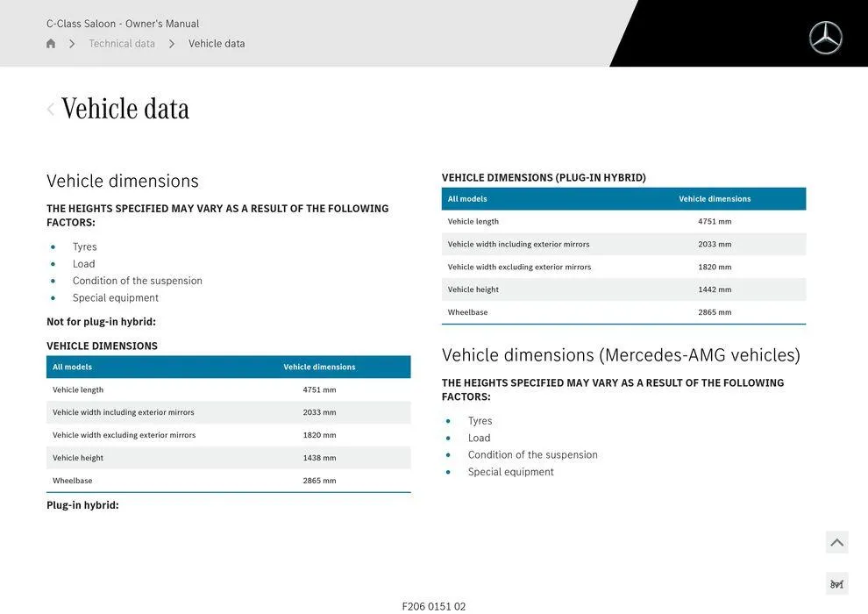Click the scroll-to-top arrow button
Image resolution: width=868 pixels, height=614 pixels.
836,543
